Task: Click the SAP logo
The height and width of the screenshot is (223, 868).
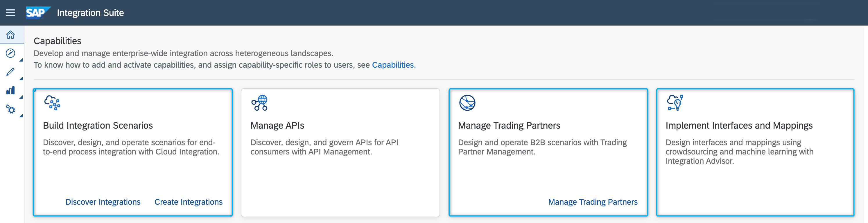Action: point(38,13)
